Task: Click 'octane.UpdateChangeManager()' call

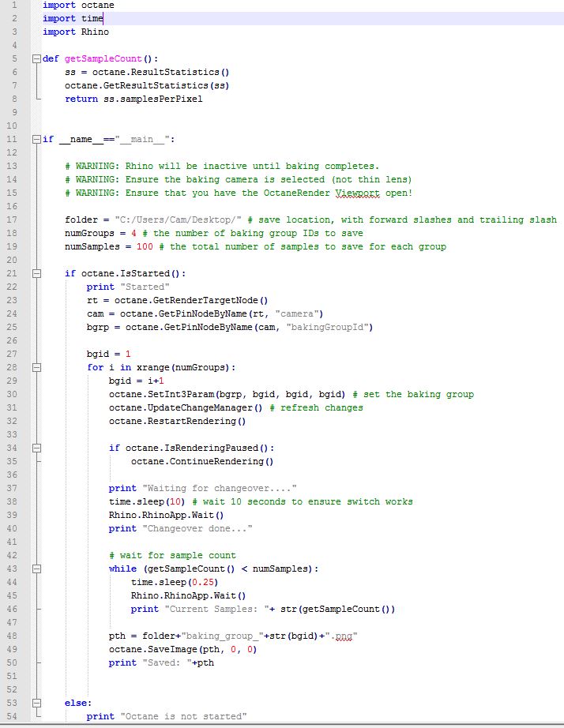Action: [186, 408]
